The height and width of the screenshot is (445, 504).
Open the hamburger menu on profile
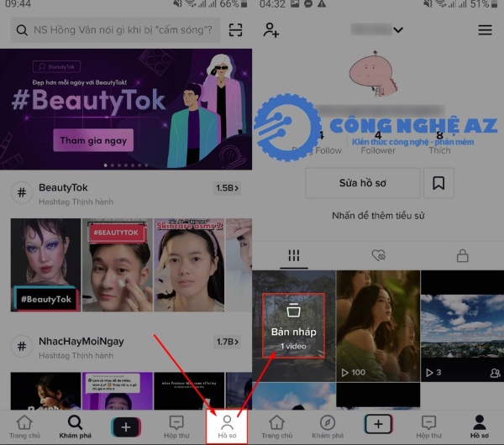point(485,30)
